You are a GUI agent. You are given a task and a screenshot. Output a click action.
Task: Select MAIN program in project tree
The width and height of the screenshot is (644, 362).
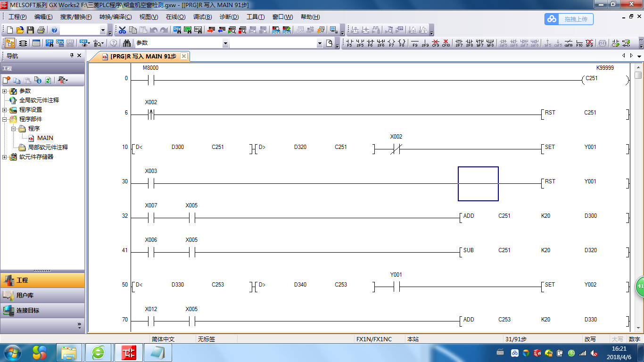pyautogui.click(x=45, y=138)
